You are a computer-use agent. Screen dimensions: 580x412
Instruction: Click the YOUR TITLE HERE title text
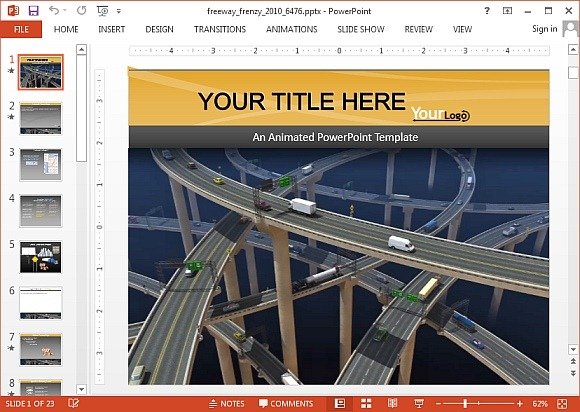302,101
